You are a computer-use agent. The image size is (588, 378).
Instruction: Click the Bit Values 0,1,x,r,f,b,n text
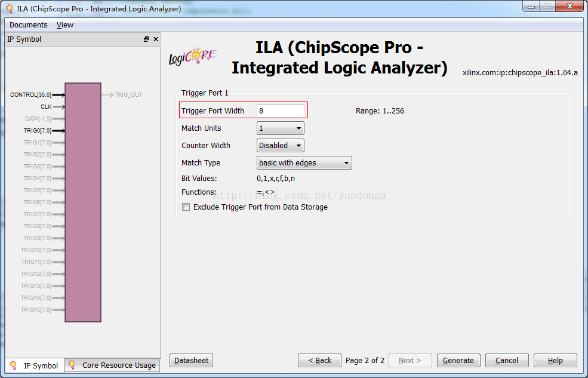click(x=276, y=179)
